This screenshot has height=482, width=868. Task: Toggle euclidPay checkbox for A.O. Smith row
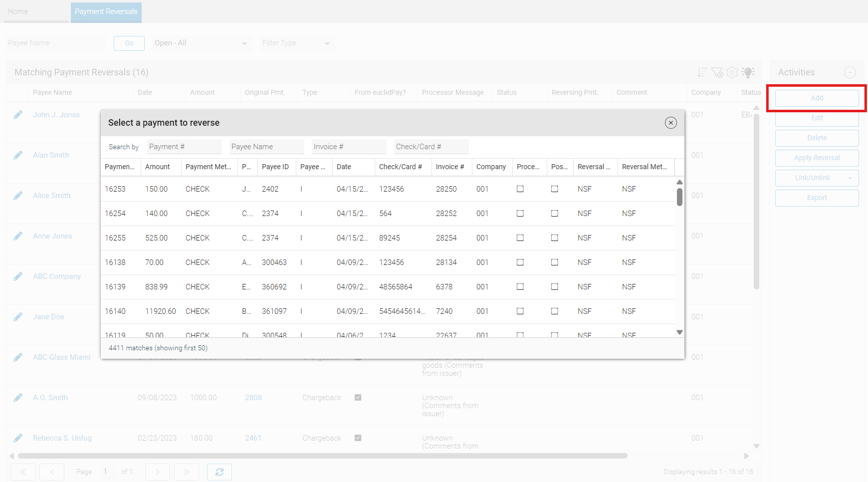coord(358,398)
